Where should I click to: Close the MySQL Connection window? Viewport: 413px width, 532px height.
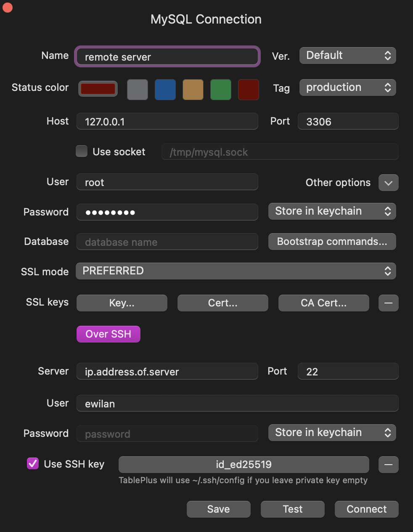tap(8, 7)
